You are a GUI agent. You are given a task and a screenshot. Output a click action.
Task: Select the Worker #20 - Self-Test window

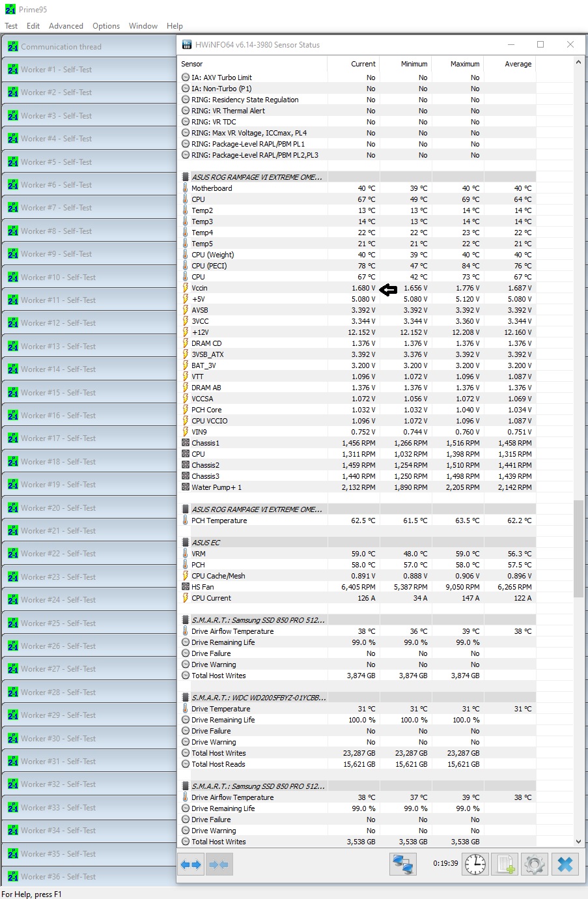89,508
